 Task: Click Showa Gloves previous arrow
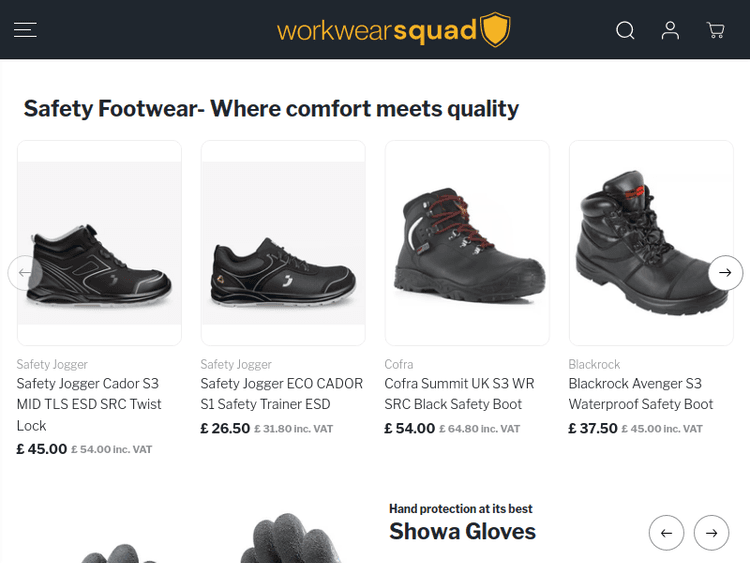click(x=666, y=533)
